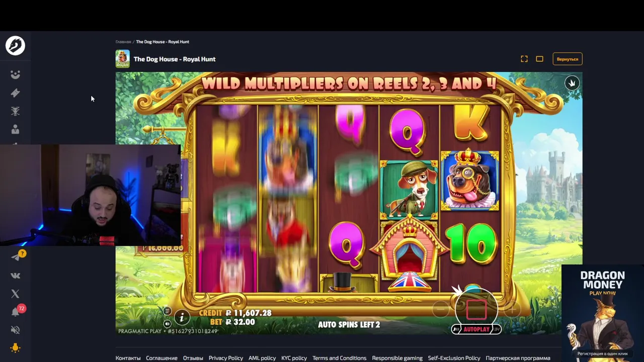Click the credit amount 11,607.28
Image resolution: width=644 pixels, height=362 pixels.
248,313
